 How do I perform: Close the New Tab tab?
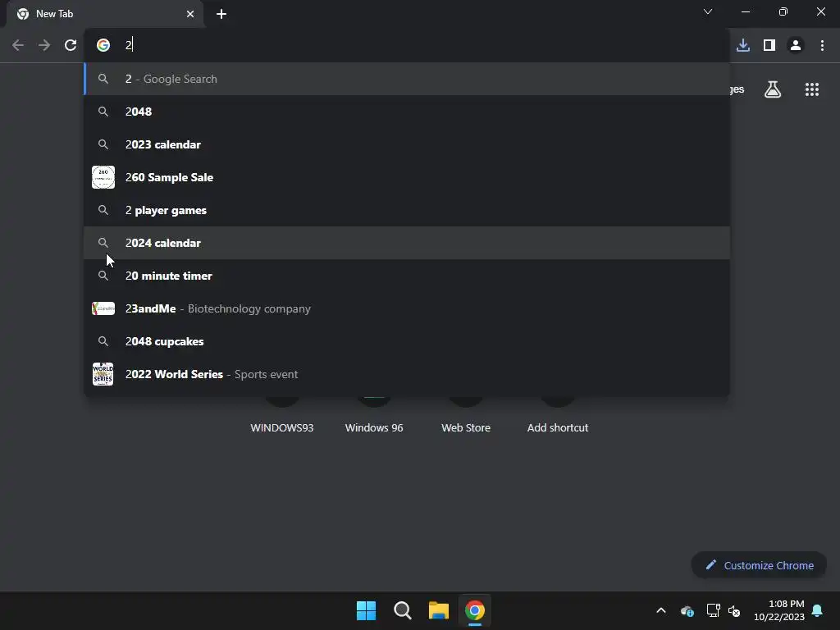[190, 14]
